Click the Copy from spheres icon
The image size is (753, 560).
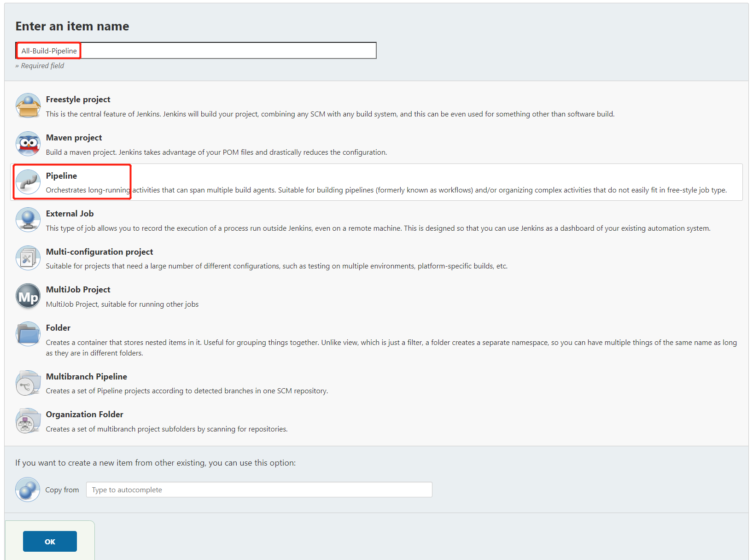click(x=28, y=490)
